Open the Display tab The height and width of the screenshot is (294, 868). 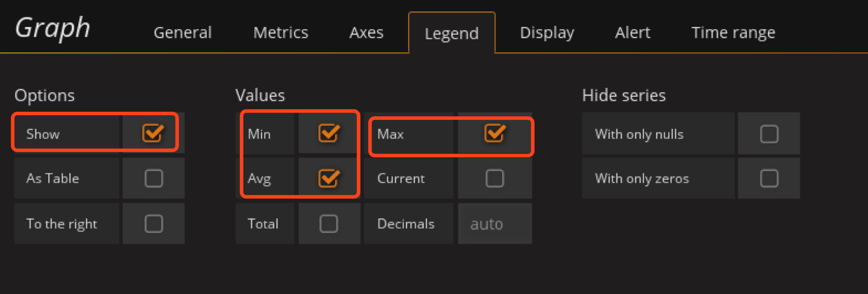tap(547, 33)
